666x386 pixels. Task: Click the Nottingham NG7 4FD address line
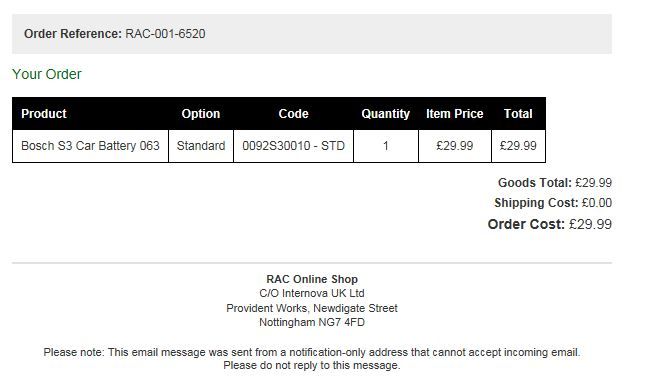point(312,322)
